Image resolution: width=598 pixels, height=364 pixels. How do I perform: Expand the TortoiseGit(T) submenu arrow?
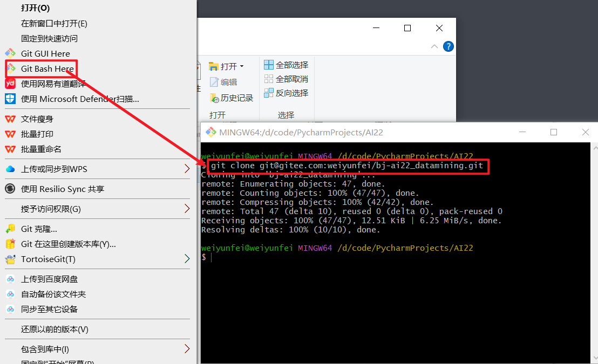pos(187,259)
